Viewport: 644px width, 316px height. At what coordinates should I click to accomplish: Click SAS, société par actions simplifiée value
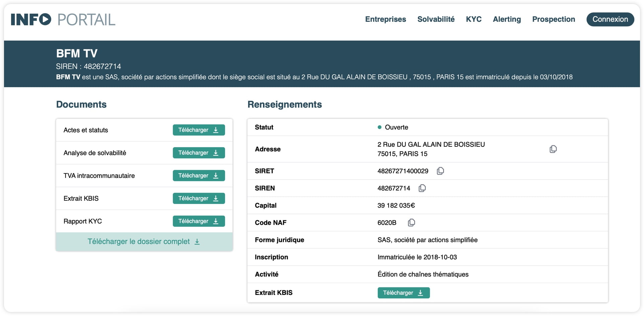[427, 240]
